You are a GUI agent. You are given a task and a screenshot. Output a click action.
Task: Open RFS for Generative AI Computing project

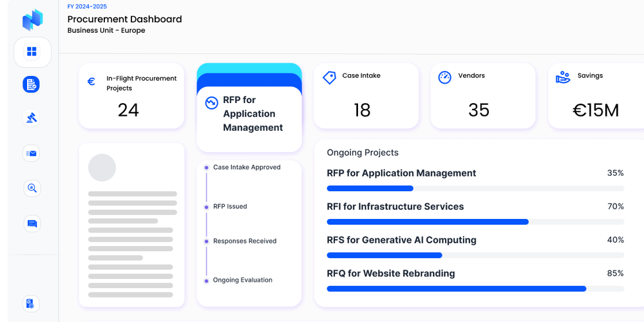402,240
